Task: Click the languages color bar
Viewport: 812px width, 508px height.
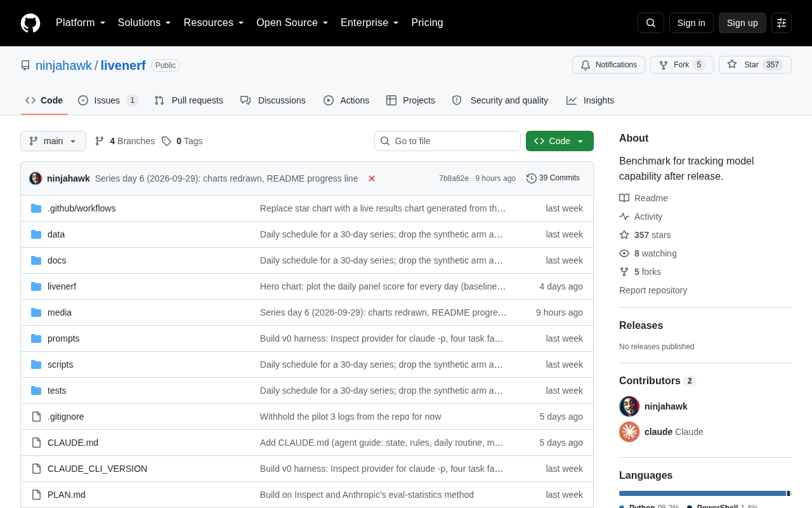Action: [705, 493]
